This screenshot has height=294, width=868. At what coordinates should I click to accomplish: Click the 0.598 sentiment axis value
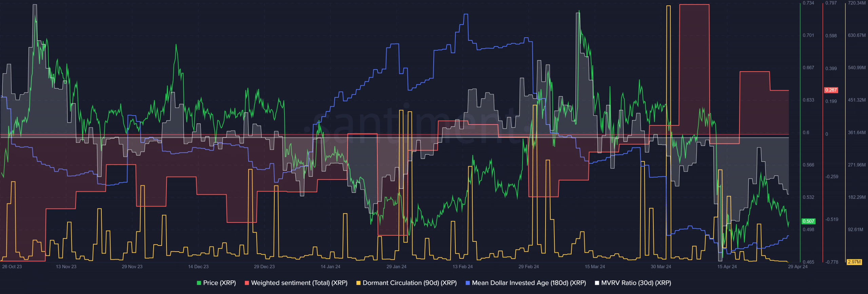(x=831, y=36)
